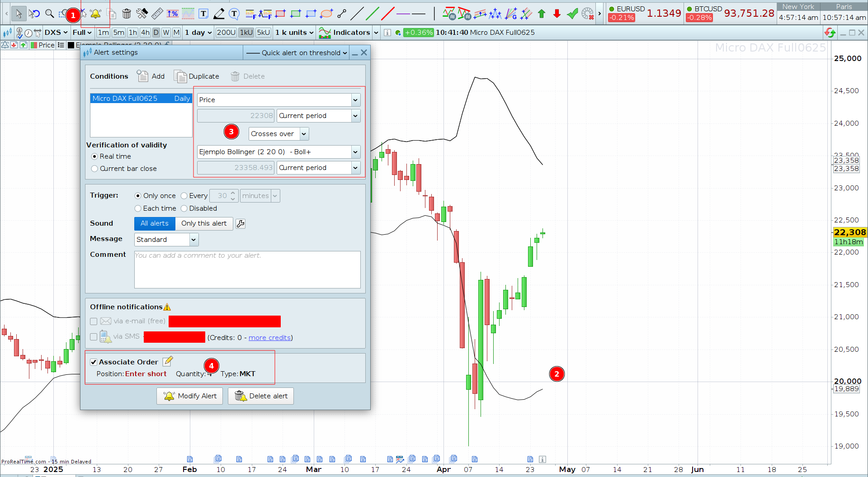Switch to the W weekly timeframe
Viewport: 868px width, 477px height.
tap(166, 33)
